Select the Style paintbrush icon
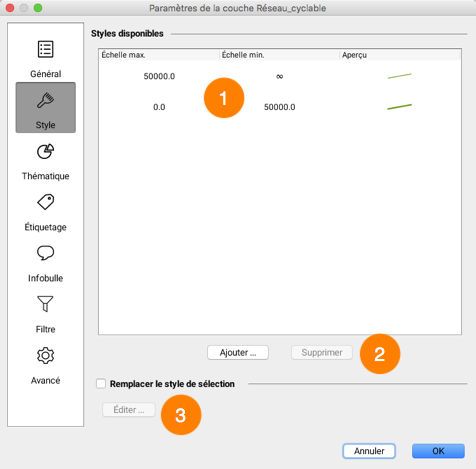The width and height of the screenshot is (476, 469). coord(45,100)
